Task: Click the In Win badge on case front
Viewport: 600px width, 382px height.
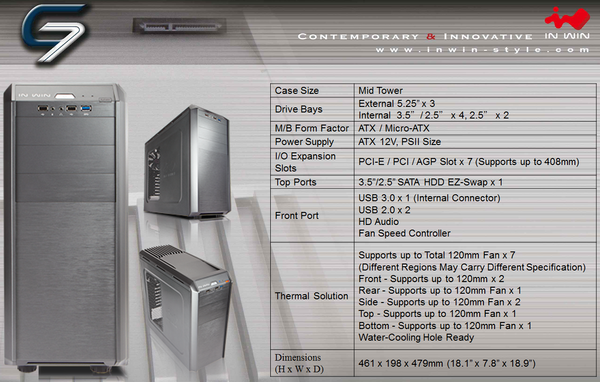Action: tap(34, 95)
